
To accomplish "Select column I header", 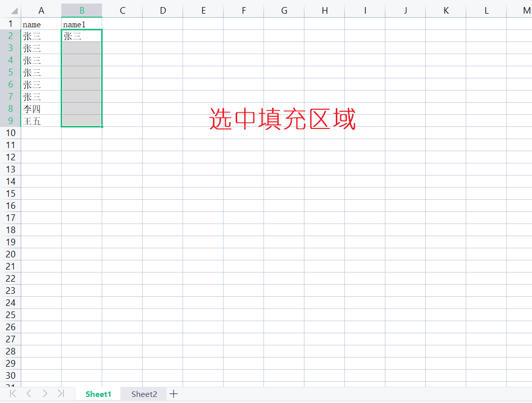I will click(x=365, y=11).
